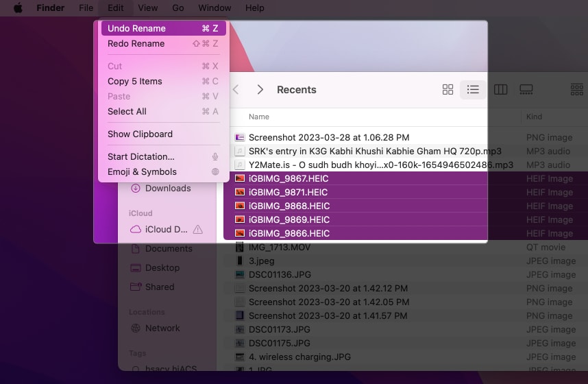Open Shared in the sidebar
Viewport: 588px width, 384px height.
160,287
